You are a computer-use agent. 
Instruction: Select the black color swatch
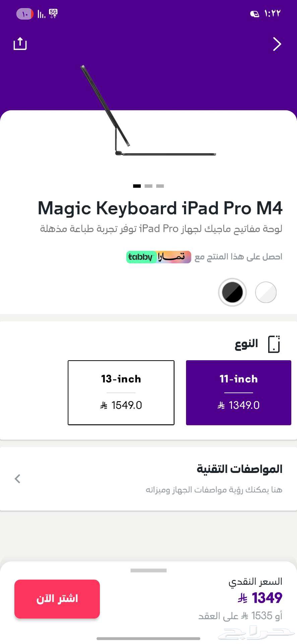[x=232, y=292]
